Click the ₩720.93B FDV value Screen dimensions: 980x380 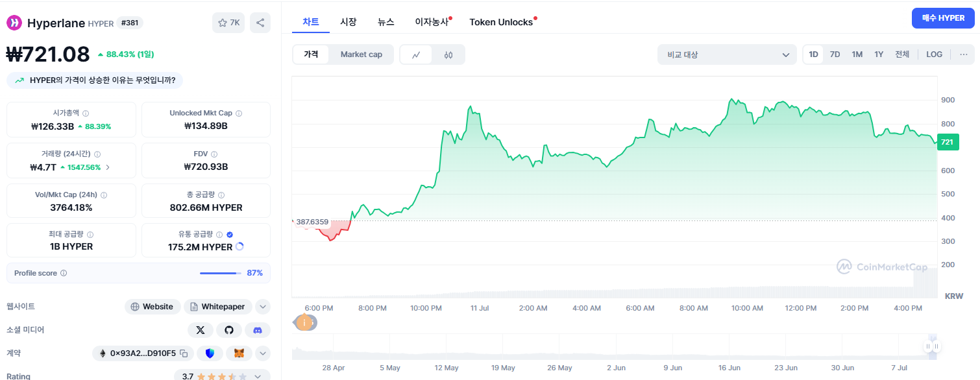pos(206,167)
